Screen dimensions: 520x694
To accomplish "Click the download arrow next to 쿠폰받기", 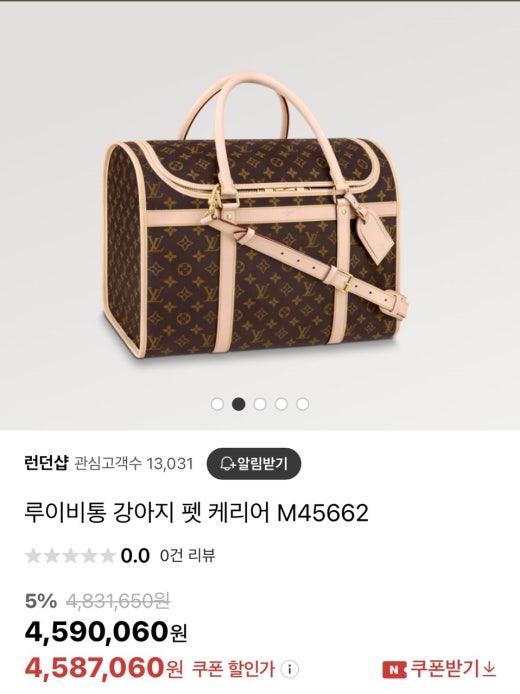I will [489, 669].
